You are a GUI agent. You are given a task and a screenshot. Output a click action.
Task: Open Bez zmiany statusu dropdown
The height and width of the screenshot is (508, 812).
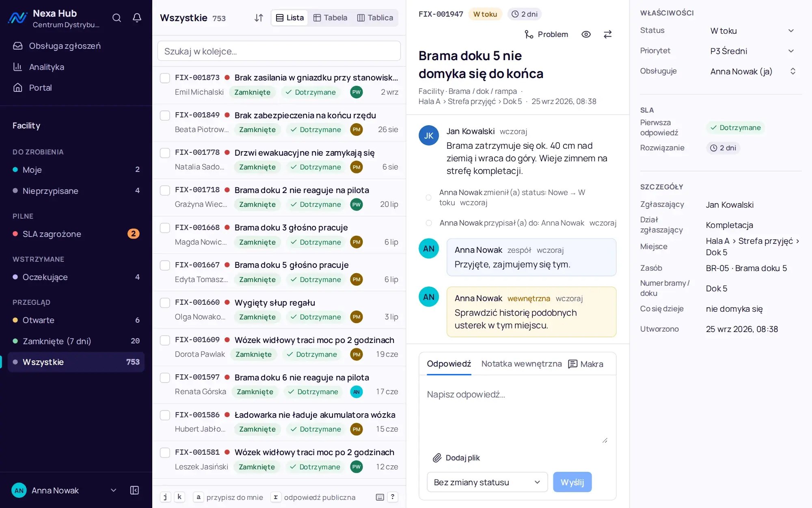(x=487, y=482)
